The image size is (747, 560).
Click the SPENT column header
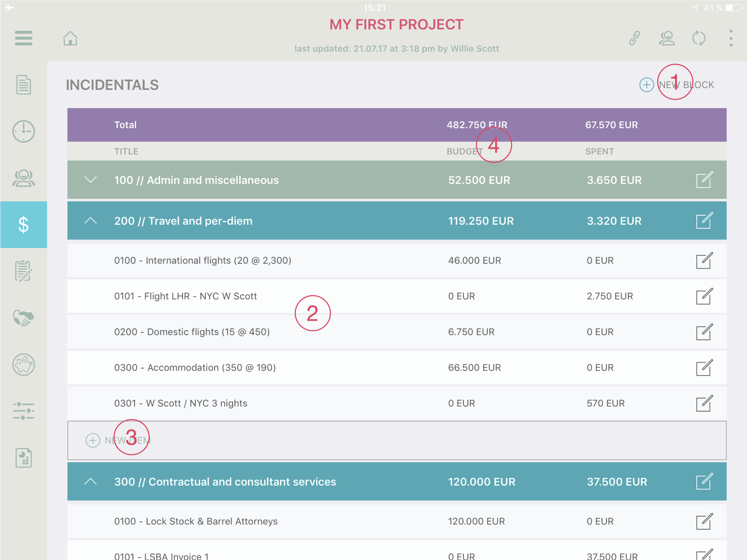600,151
